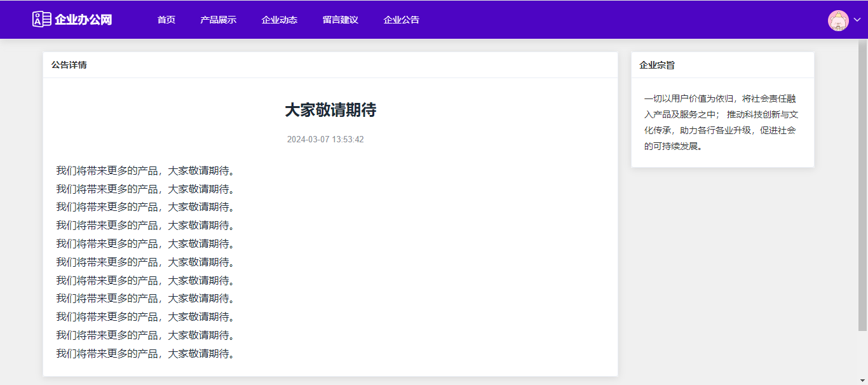Open the 产品展示 navigation item
868x385 pixels.
[x=218, y=20]
